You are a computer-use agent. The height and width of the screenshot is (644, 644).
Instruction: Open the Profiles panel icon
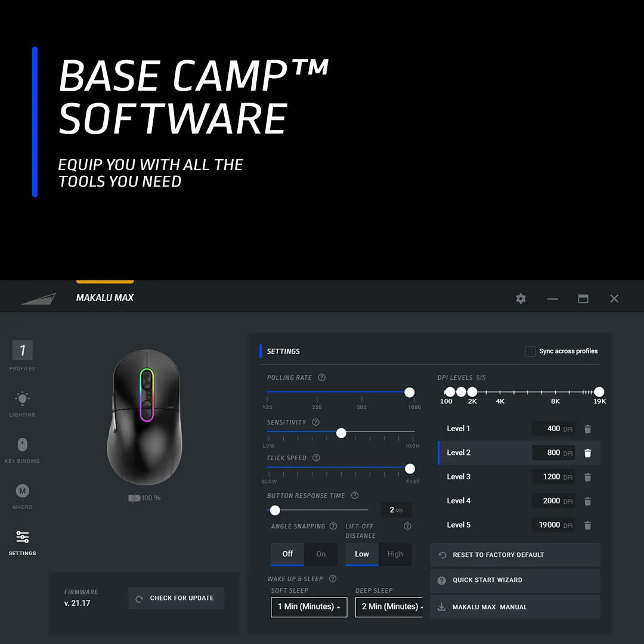coord(22,351)
